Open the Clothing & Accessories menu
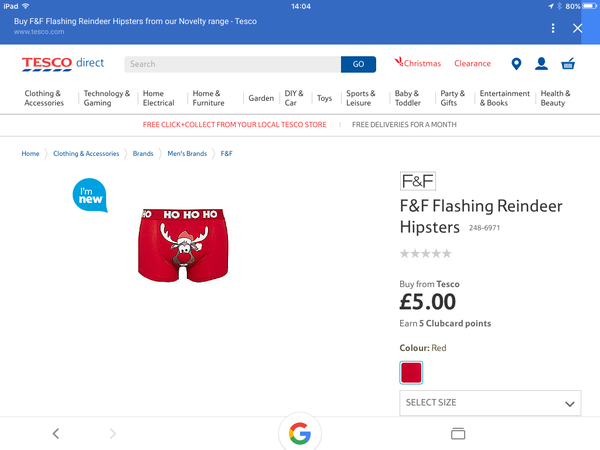Image resolution: width=600 pixels, height=450 pixels. point(44,98)
